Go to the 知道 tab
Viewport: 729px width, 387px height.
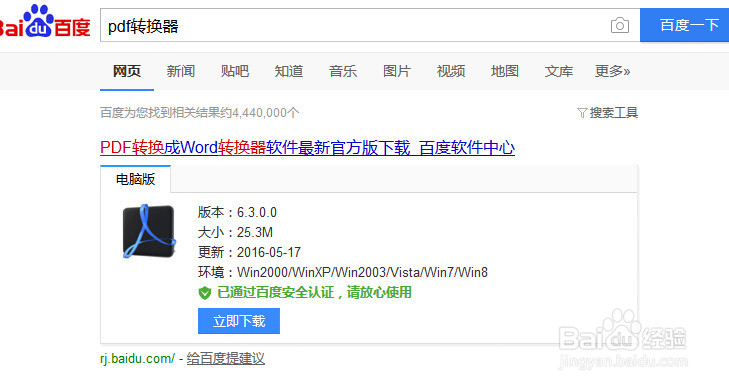tap(289, 71)
